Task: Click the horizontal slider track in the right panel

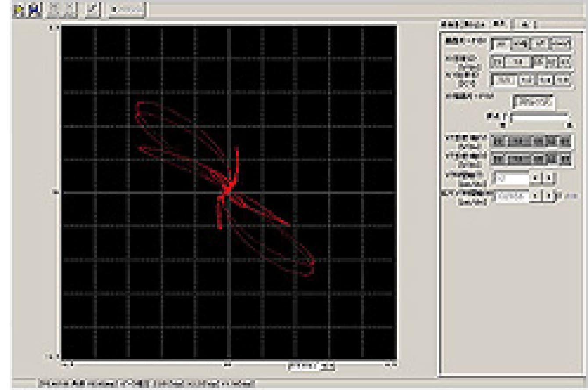Action: (x=540, y=117)
